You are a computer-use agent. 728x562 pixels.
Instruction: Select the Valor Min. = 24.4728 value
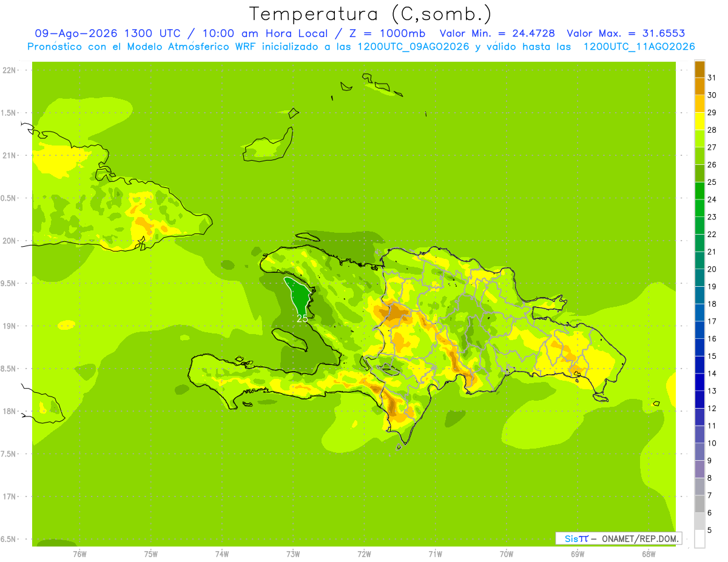click(x=497, y=33)
